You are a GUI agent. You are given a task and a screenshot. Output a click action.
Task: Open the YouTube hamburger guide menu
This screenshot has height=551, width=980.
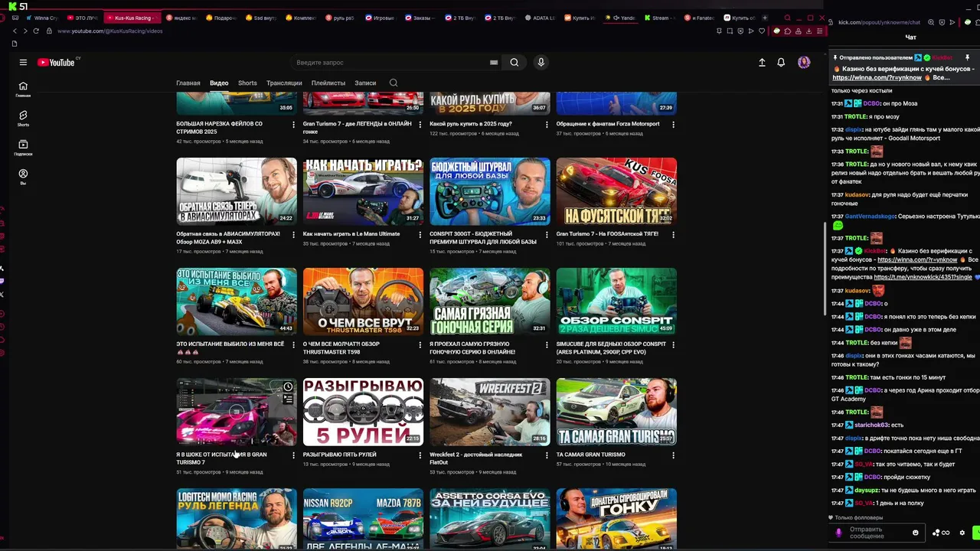[x=23, y=63]
